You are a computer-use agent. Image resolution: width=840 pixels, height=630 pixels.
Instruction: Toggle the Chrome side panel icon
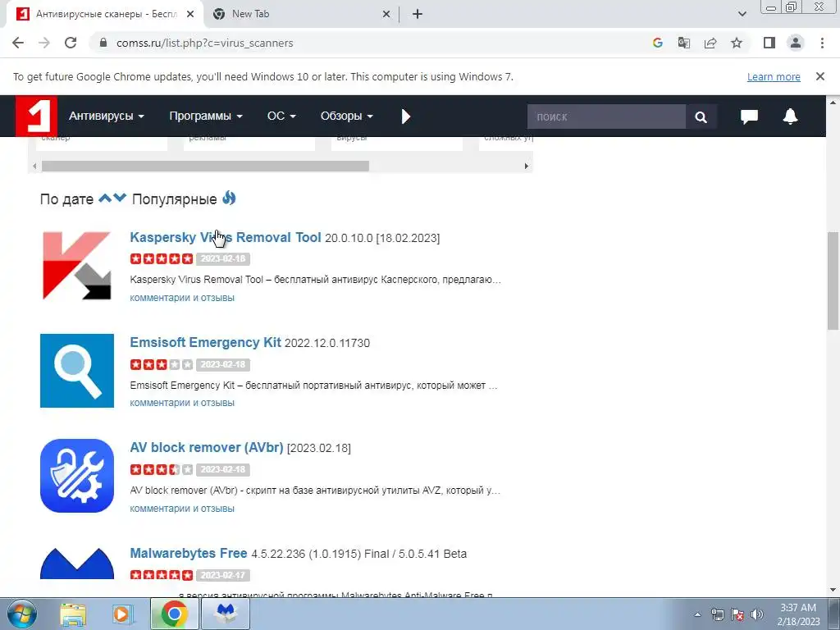coord(769,43)
